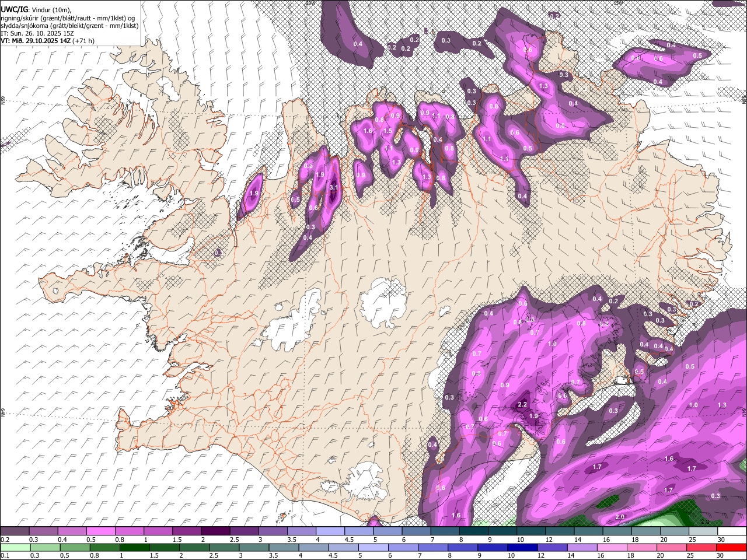The image size is (747, 560).
Task: Click the "UWC/IG" title text
Action: tap(14, 10)
